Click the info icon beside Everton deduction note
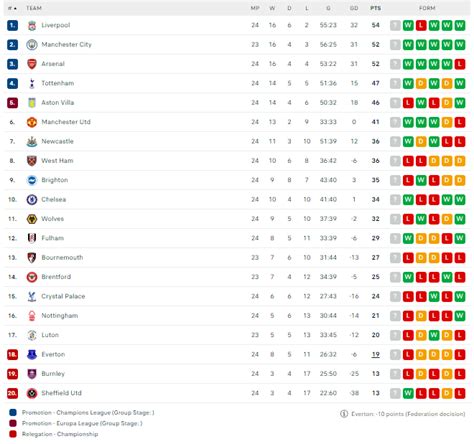The height and width of the screenshot is (444, 474). click(344, 414)
